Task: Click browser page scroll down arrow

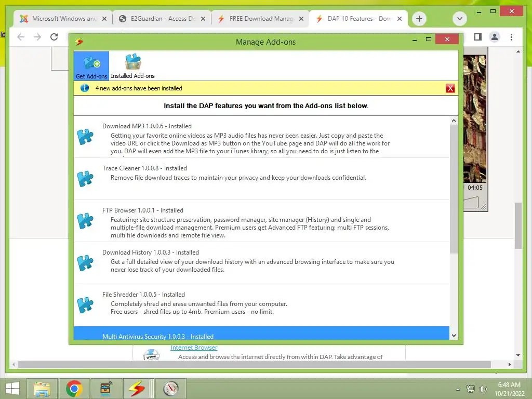Action: [518, 355]
